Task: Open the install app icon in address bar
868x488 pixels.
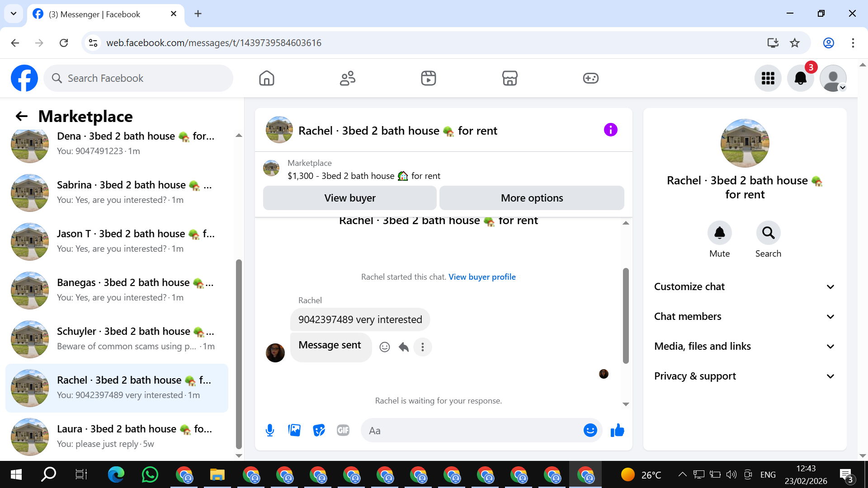Action: coord(773,43)
